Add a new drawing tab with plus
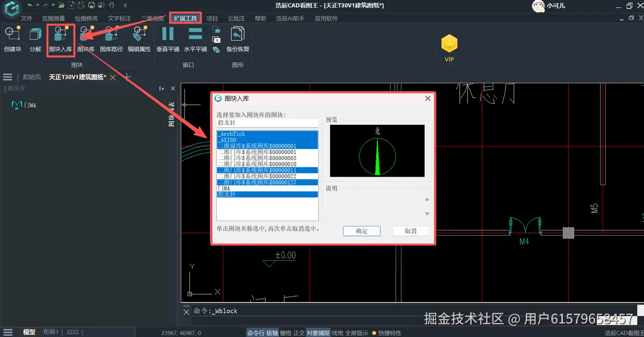This screenshot has height=337, width=644. tap(128, 77)
